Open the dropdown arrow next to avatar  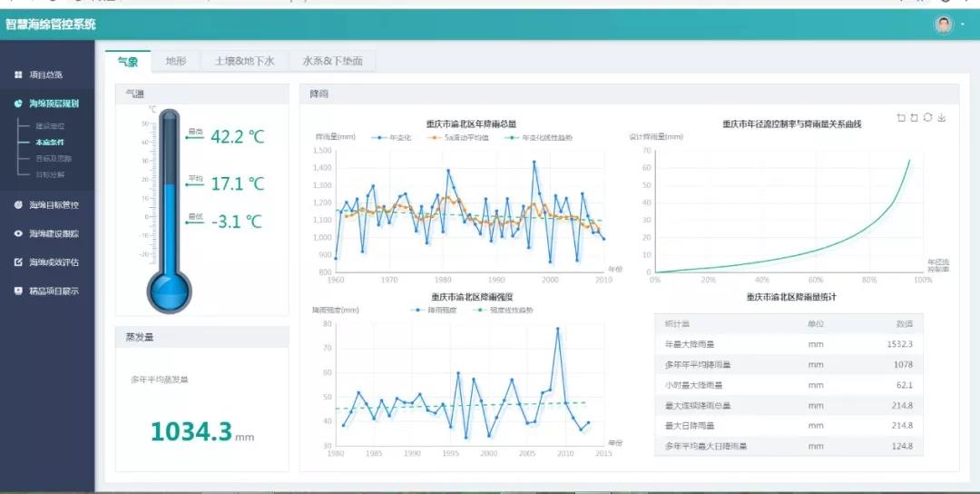click(963, 25)
